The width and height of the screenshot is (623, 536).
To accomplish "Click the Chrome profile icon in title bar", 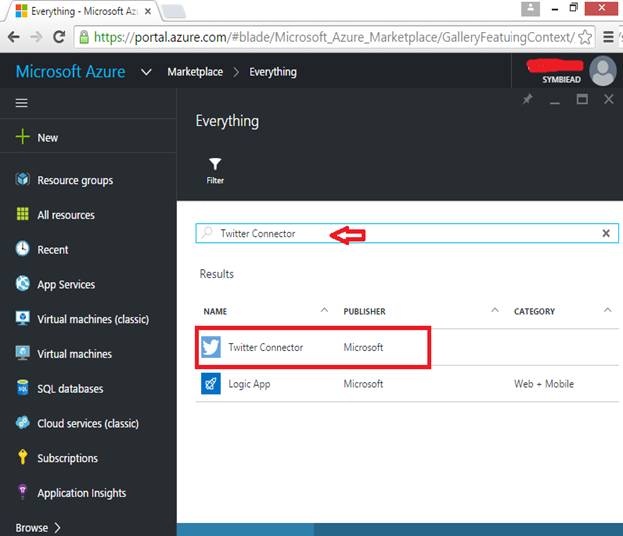I will [530, 8].
